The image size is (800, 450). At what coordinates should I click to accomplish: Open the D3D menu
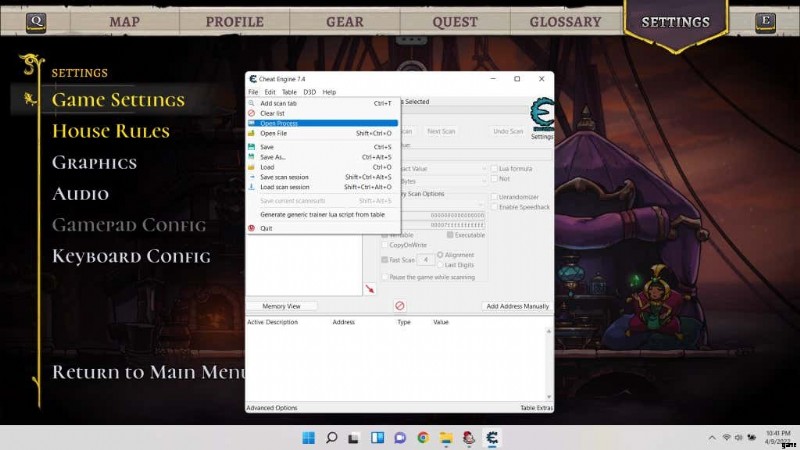pos(310,92)
